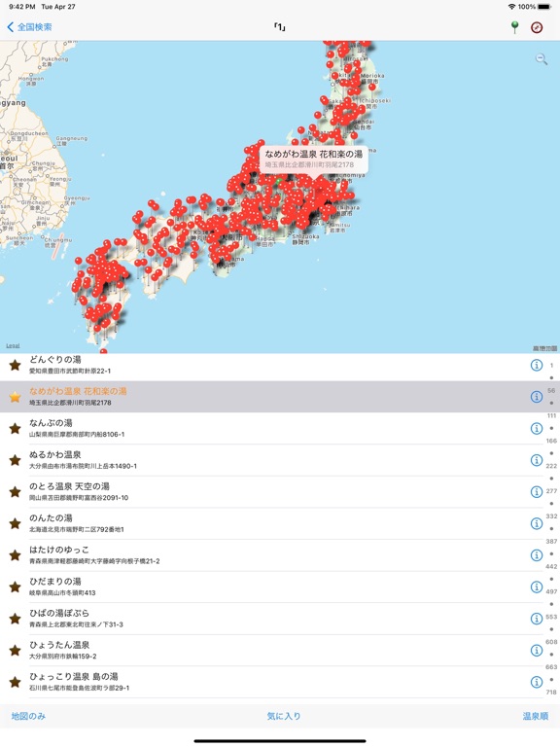Open 気に入り favorites

point(284,716)
